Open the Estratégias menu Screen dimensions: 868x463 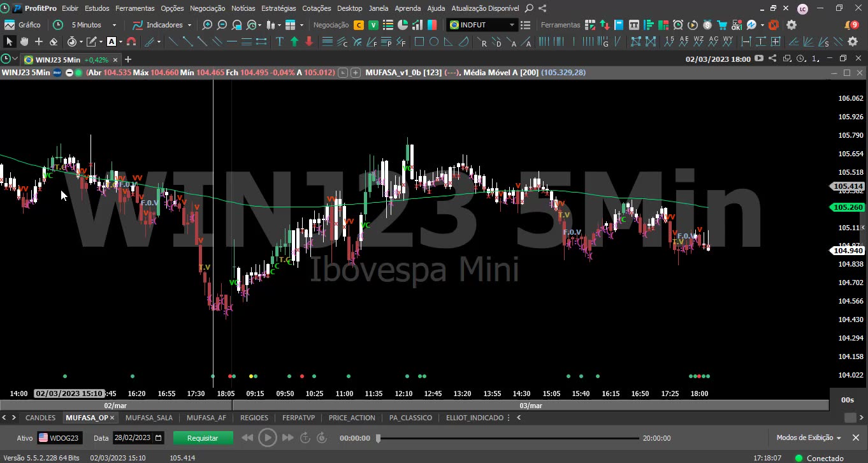click(x=278, y=8)
